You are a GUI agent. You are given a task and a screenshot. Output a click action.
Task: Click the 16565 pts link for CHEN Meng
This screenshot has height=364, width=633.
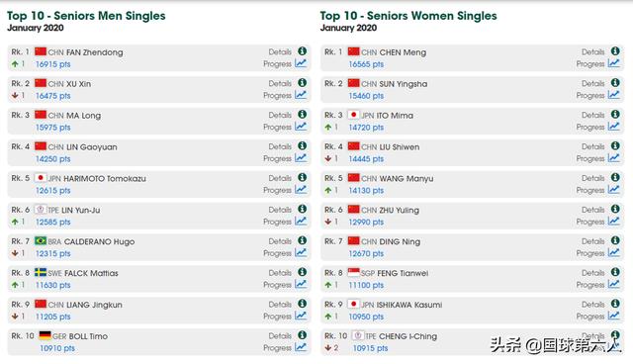366,64
